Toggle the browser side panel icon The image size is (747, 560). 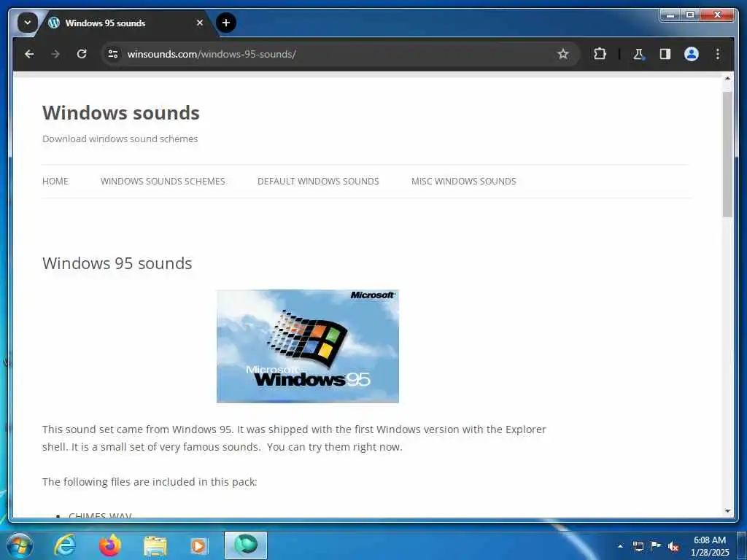tap(665, 54)
